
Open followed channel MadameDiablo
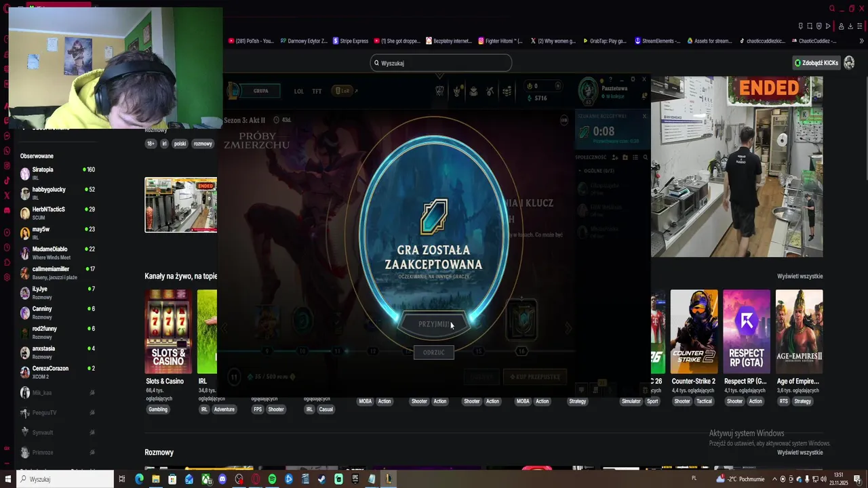58,253
